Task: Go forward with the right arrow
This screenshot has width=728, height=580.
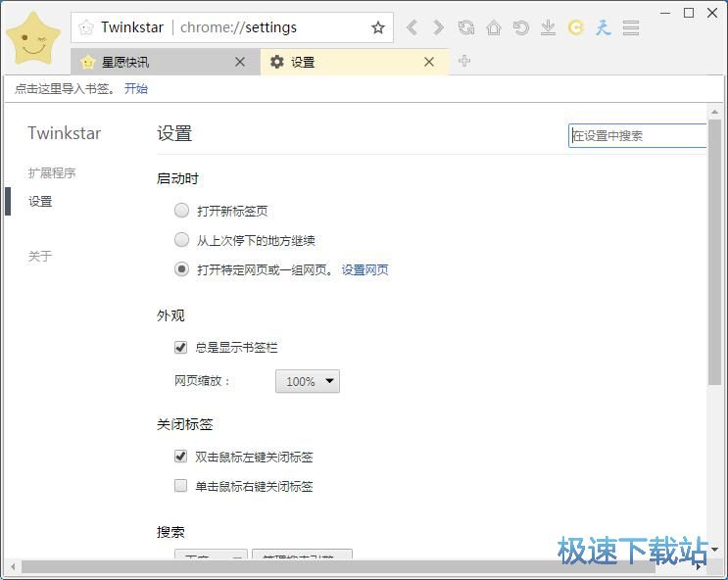Action: coord(438,27)
